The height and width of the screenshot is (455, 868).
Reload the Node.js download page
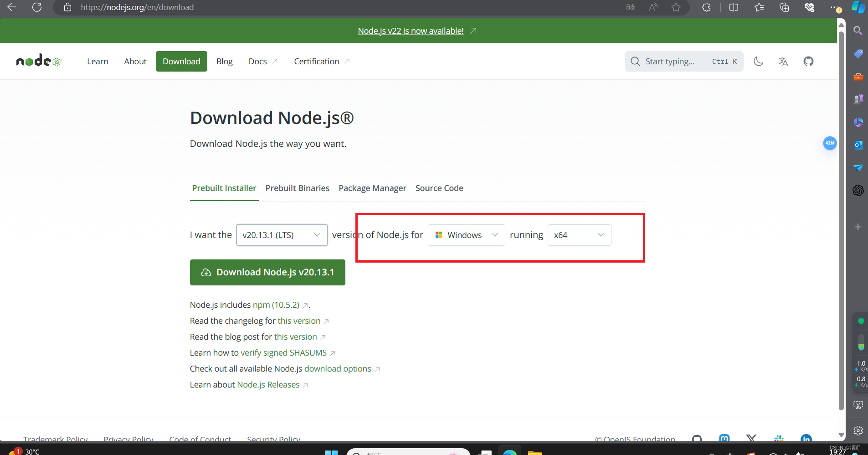coord(37,7)
